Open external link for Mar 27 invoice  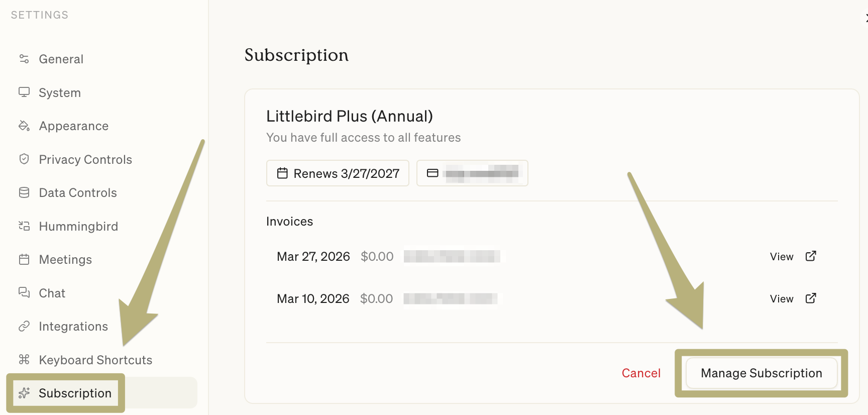click(x=811, y=256)
